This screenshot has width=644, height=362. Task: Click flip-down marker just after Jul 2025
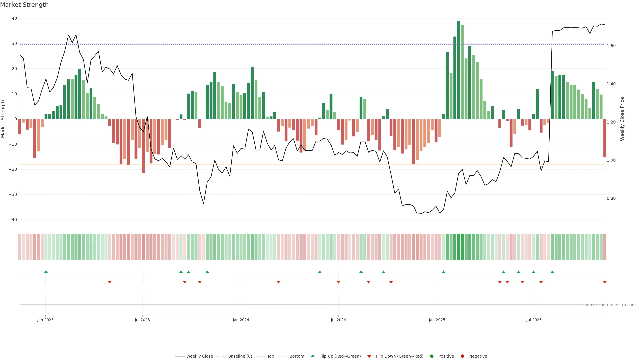[541, 282]
